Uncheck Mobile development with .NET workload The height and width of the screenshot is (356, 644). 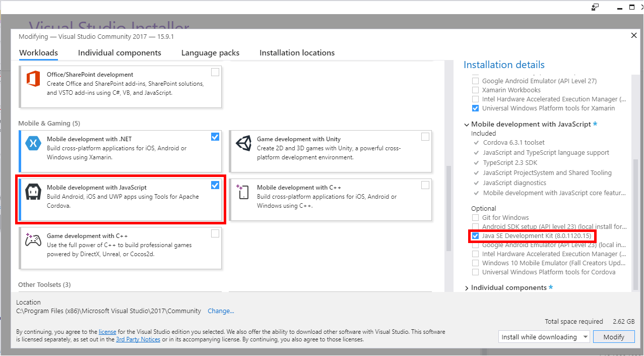(215, 137)
